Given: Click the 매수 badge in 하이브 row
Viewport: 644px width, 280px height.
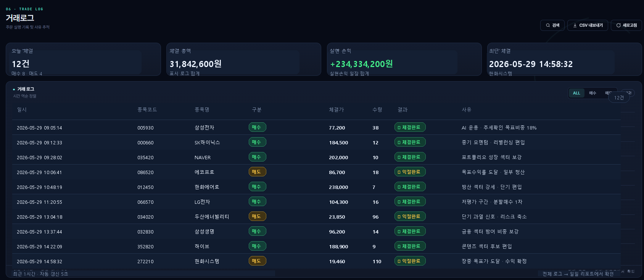Looking at the screenshot, I should pos(258,246).
